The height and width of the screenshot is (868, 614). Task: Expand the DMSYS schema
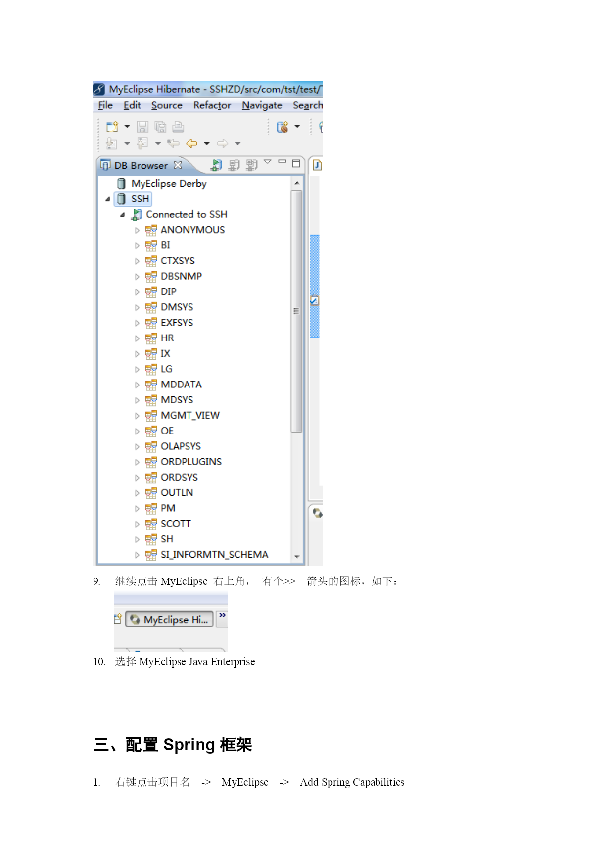click(x=137, y=308)
